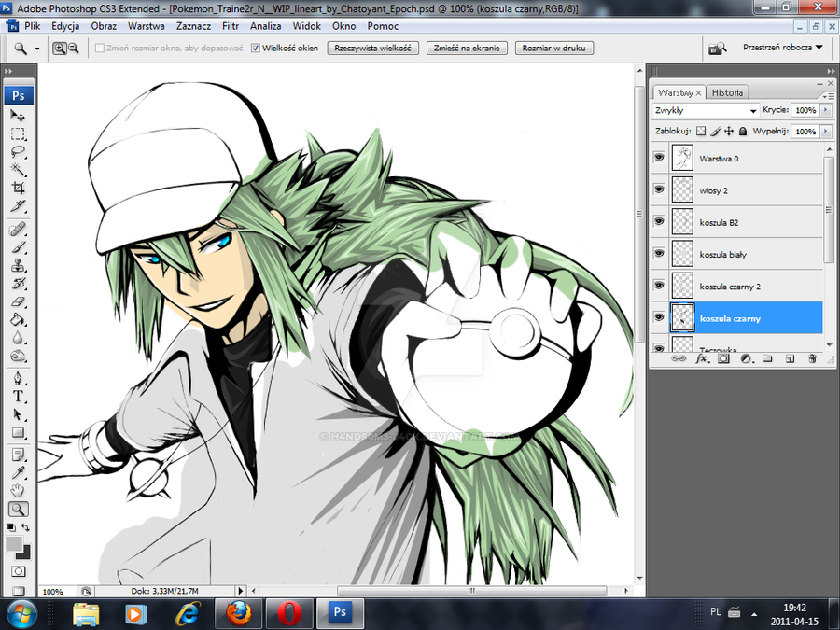
Task: Toggle Quick Mask mode
Action: tap(18, 571)
